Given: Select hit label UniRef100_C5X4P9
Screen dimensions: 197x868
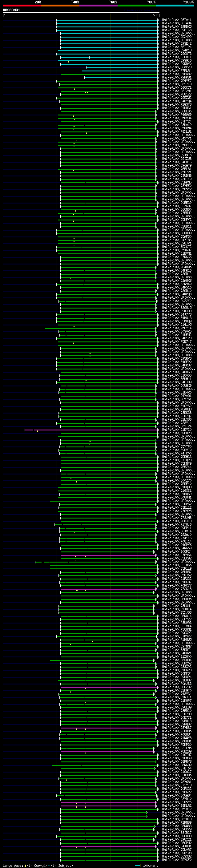Looking at the screenshot, I should [x=176, y=37].
